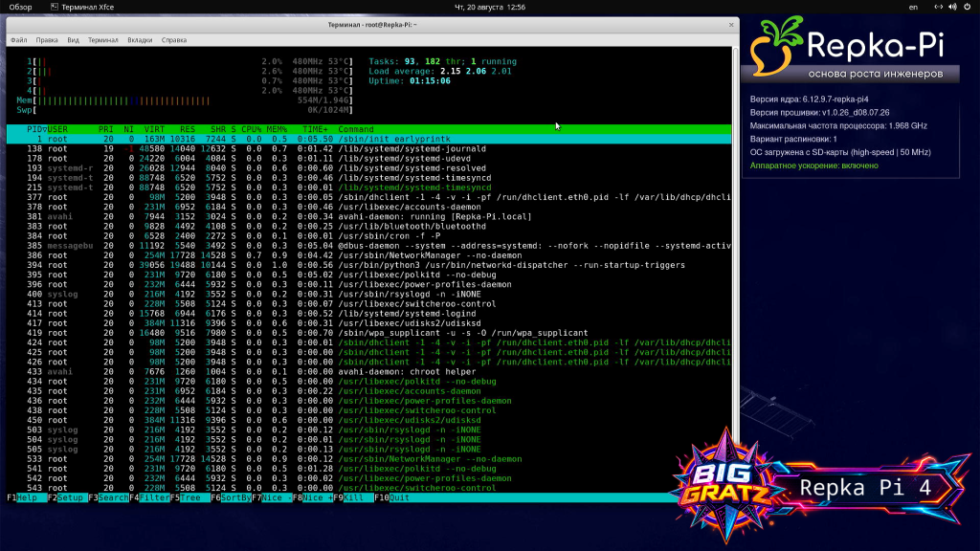
Task: Sort by the PRI column header
Action: tap(105, 129)
